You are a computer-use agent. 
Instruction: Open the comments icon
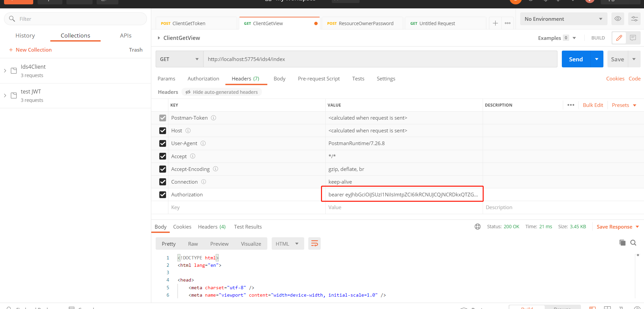(x=633, y=38)
